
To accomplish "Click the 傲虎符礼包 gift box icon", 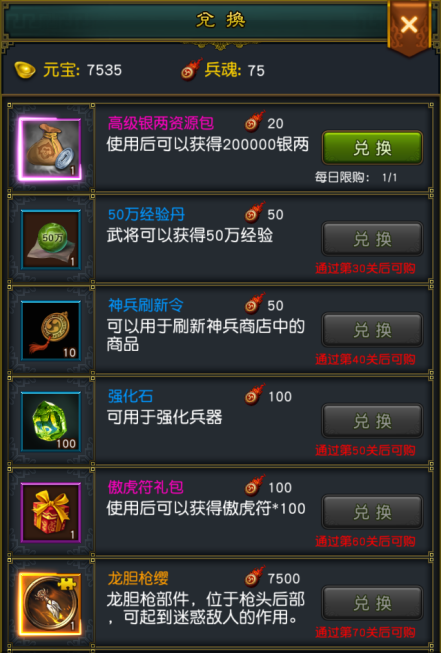I will (50, 512).
